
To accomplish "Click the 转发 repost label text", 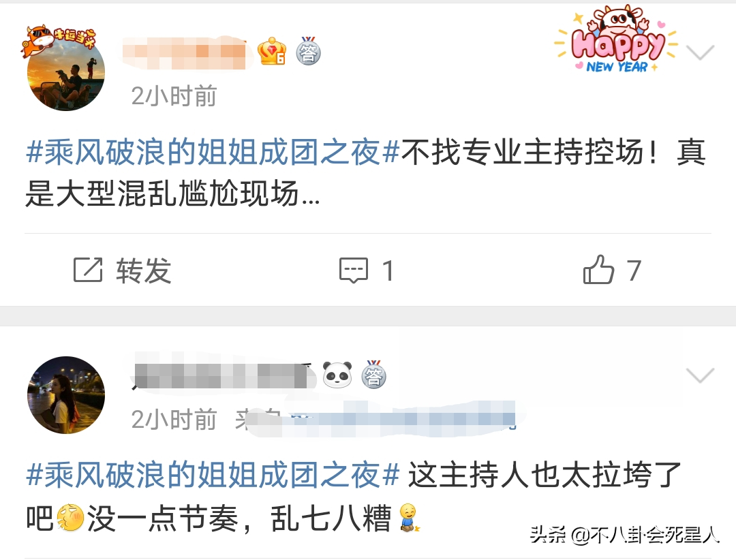I will tap(144, 271).
